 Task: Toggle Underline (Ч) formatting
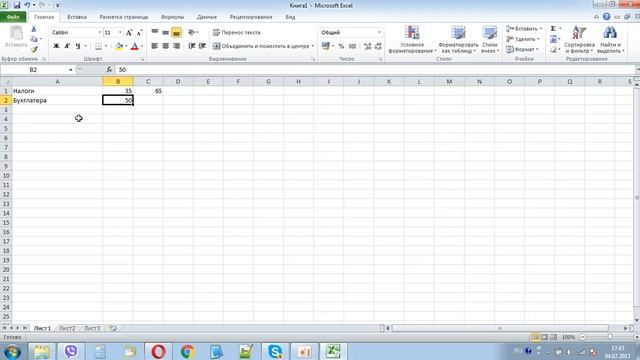(78, 46)
